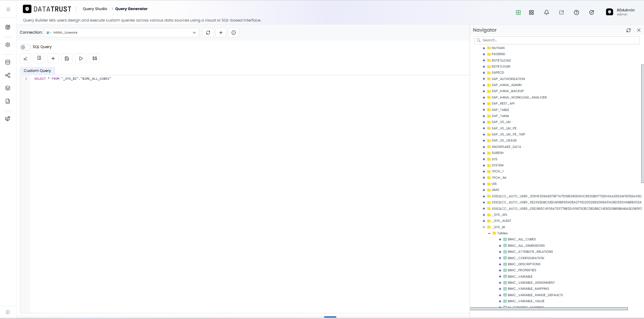Screen dimensions: 644x319
Task: Expand the SAP_HANA_ADMIN schema
Action: [484, 85]
